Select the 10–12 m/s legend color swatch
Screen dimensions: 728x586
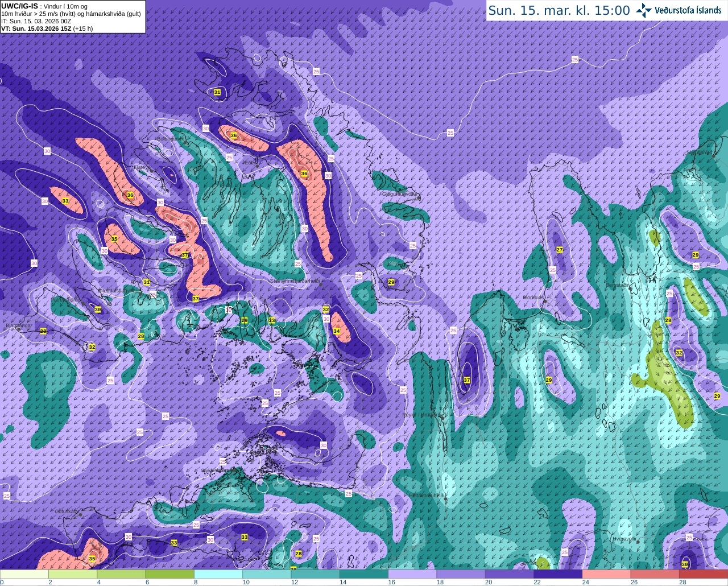(x=267, y=574)
